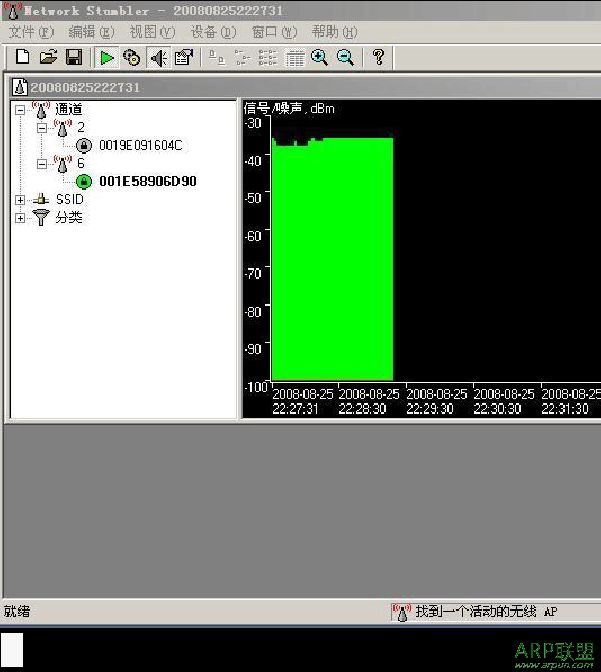Open the 窗口(W) menu

point(274,32)
